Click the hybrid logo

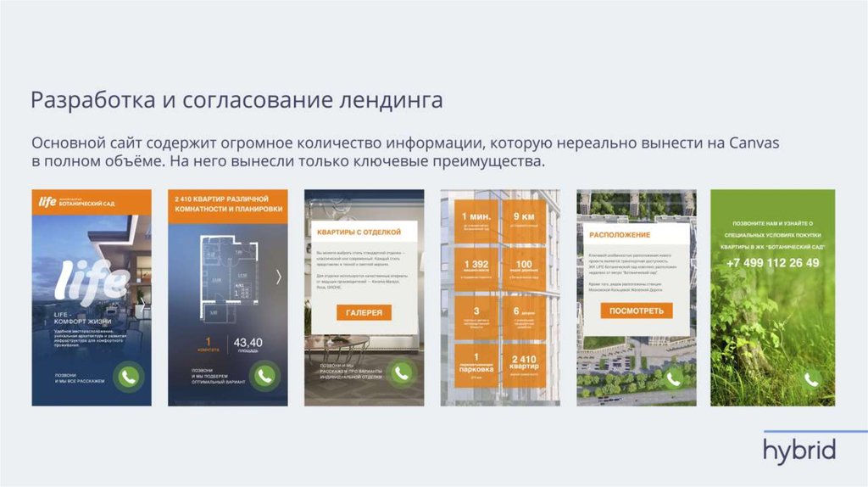click(799, 450)
